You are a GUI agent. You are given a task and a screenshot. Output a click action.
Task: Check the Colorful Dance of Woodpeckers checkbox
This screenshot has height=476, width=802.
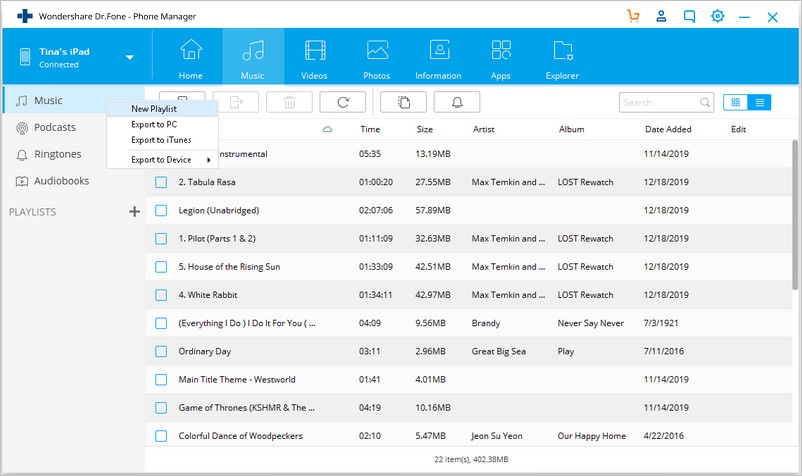click(161, 436)
